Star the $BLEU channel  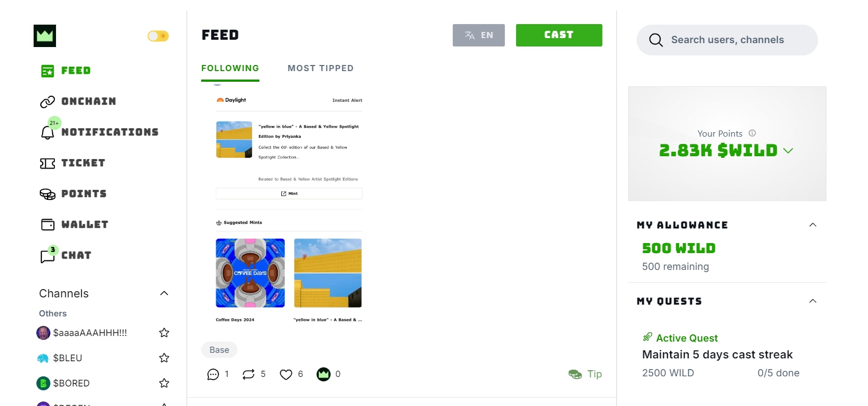coord(164,358)
